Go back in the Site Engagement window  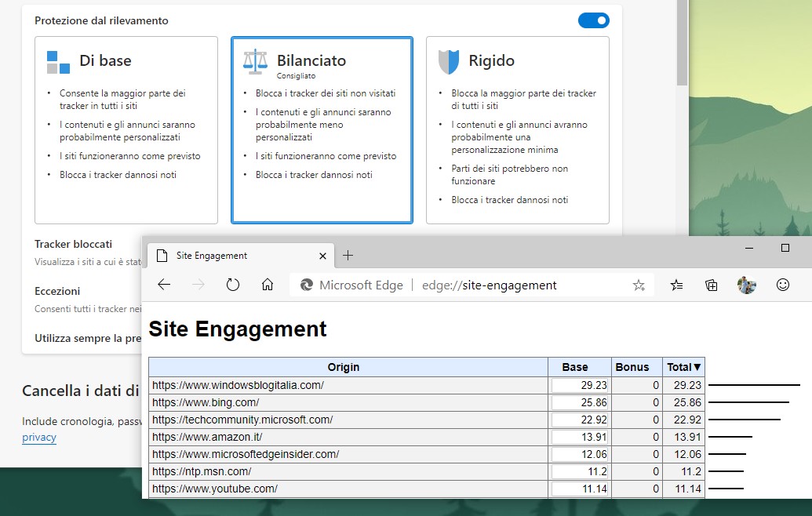pyautogui.click(x=164, y=285)
